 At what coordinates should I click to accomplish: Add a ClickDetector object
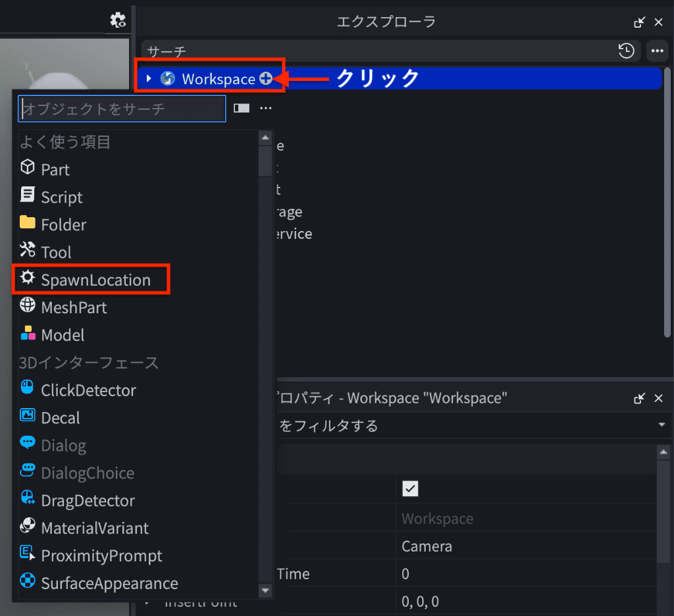(88, 390)
